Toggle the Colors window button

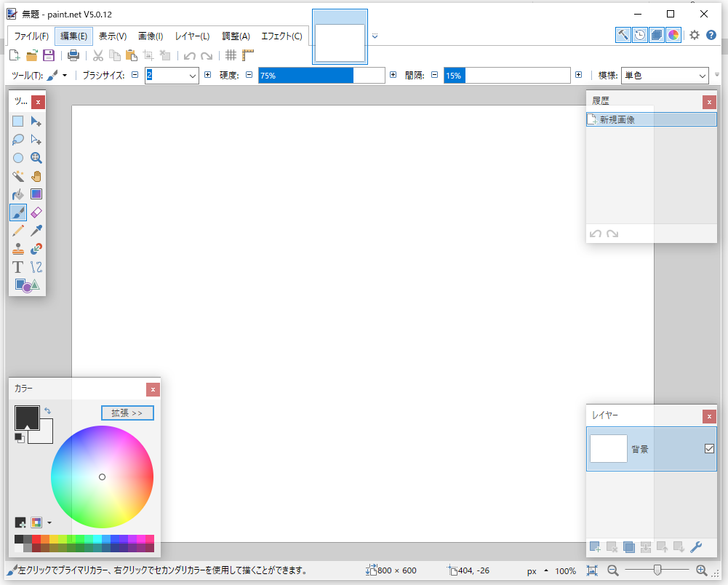673,35
